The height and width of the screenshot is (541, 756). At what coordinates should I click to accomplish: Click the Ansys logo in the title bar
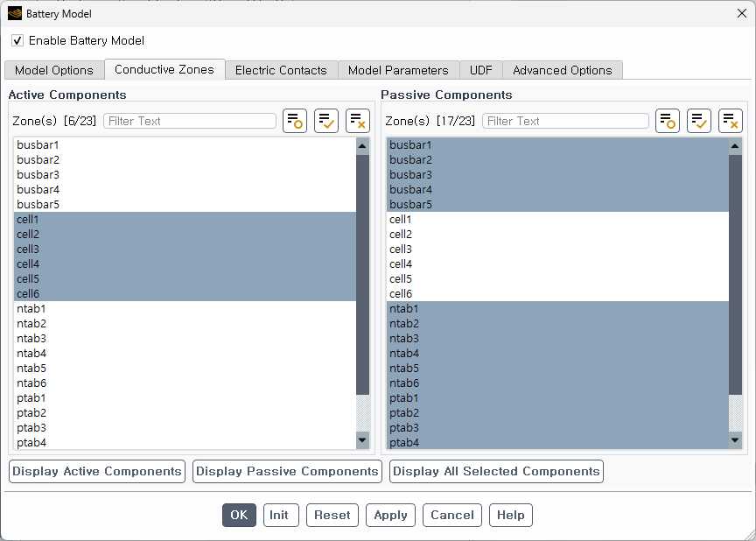click(x=15, y=13)
